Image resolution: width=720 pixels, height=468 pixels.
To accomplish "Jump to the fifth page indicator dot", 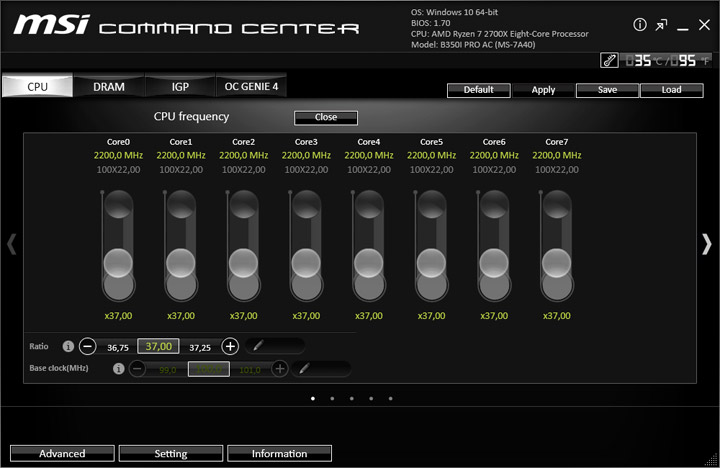I will 390,398.
